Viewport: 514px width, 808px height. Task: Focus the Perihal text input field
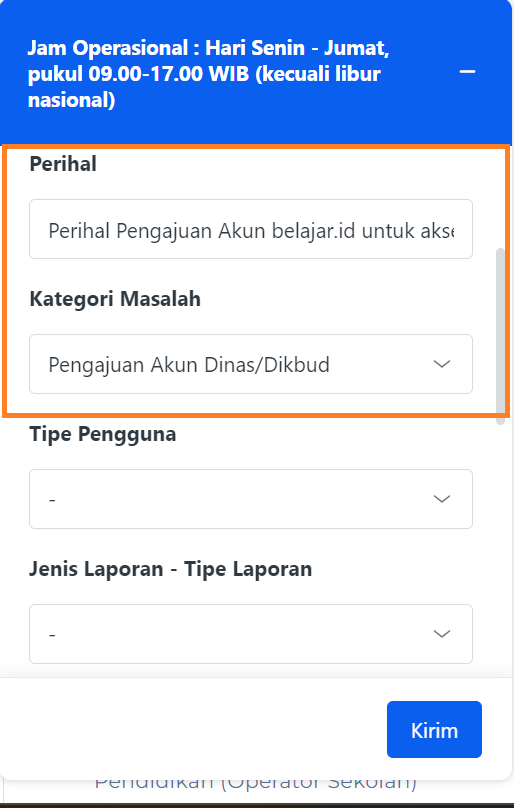pyautogui.click(x=251, y=229)
